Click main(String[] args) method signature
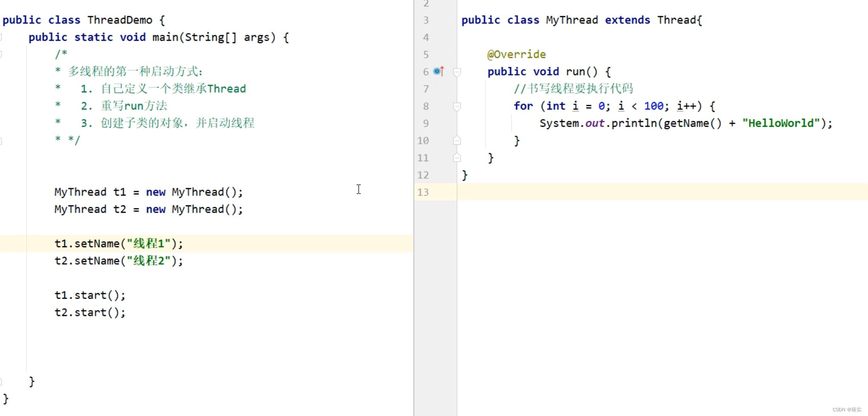Image resolution: width=868 pixels, height=416 pixels. [214, 37]
